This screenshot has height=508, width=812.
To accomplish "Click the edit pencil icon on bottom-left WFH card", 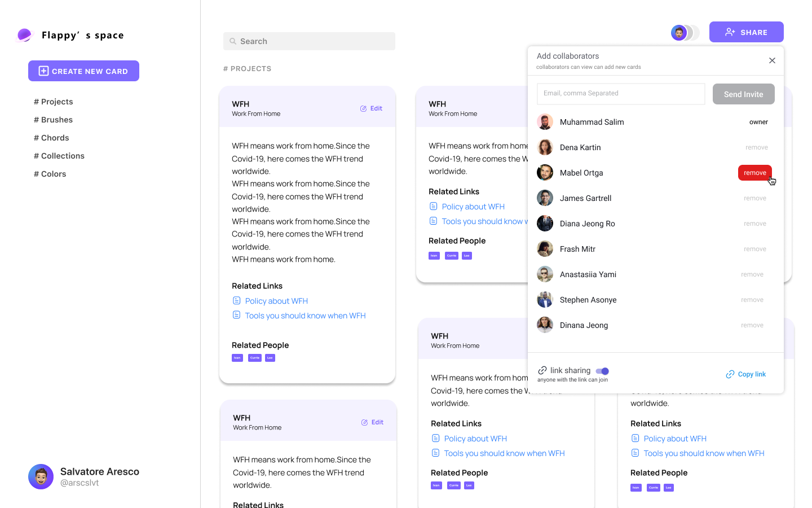I will click(x=365, y=422).
